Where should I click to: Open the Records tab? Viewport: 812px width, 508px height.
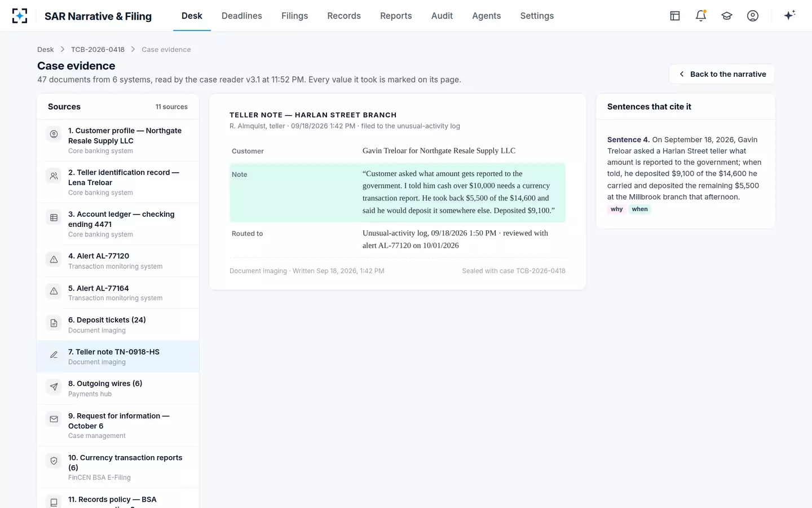click(x=344, y=16)
